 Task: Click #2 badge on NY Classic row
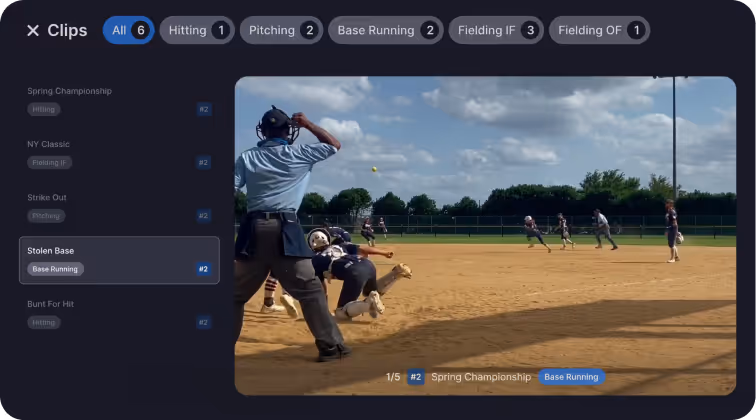tap(204, 163)
